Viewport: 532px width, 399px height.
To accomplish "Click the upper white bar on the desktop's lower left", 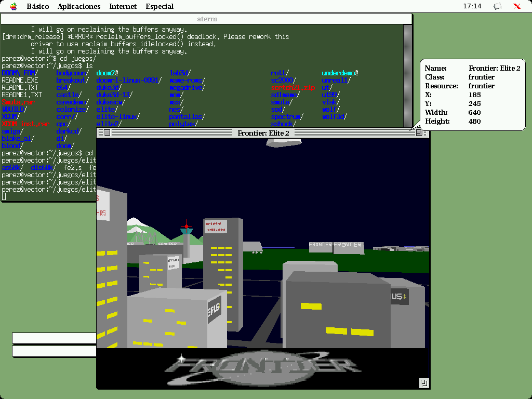I will tap(54, 338).
